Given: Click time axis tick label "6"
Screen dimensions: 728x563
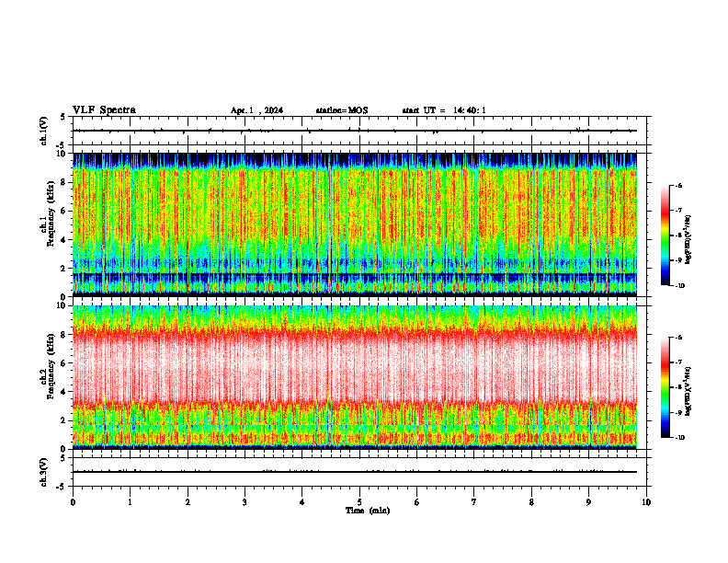Looking at the screenshot, I should (417, 502).
